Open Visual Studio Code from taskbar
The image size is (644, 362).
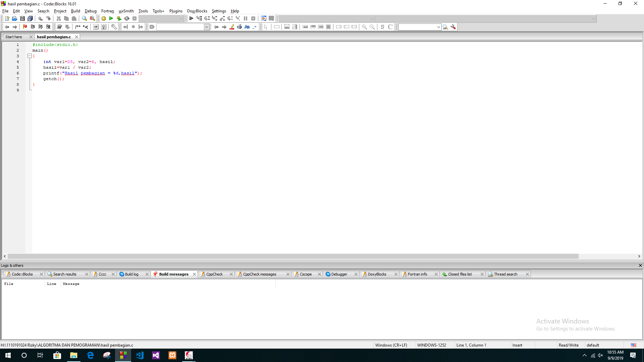tap(140, 355)
